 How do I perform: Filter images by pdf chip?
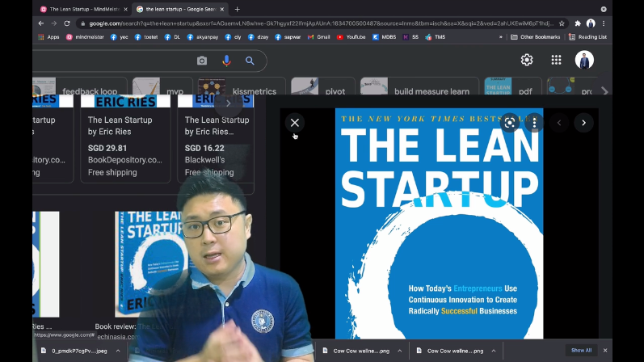(512, 86)
